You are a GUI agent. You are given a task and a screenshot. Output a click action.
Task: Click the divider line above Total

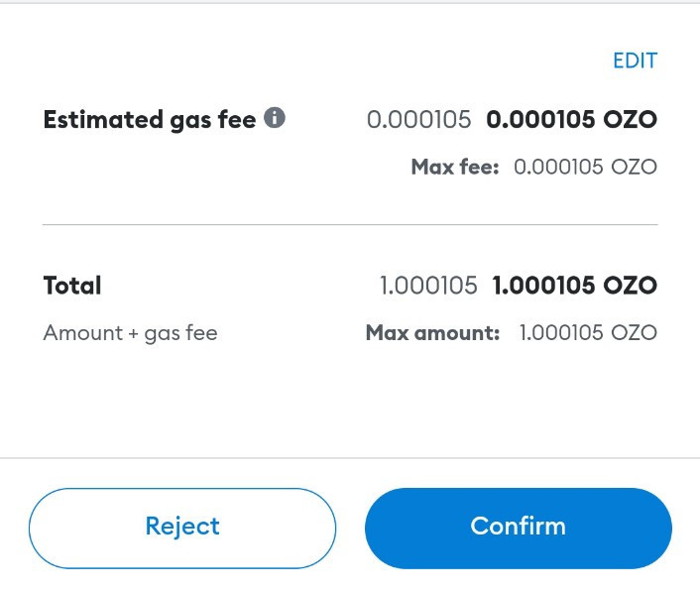(350, 224)
